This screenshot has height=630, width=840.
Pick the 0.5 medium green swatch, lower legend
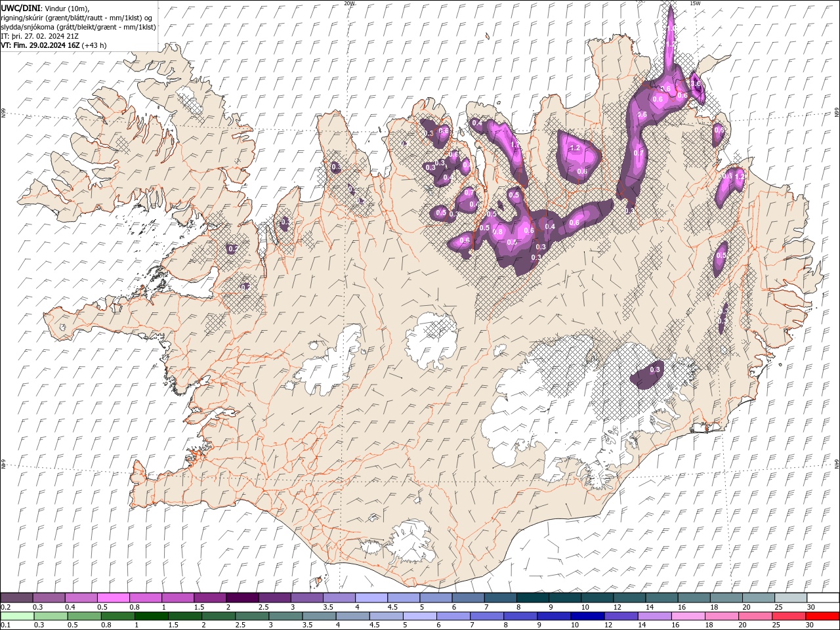pyautogui.click(x=84, y=616)
